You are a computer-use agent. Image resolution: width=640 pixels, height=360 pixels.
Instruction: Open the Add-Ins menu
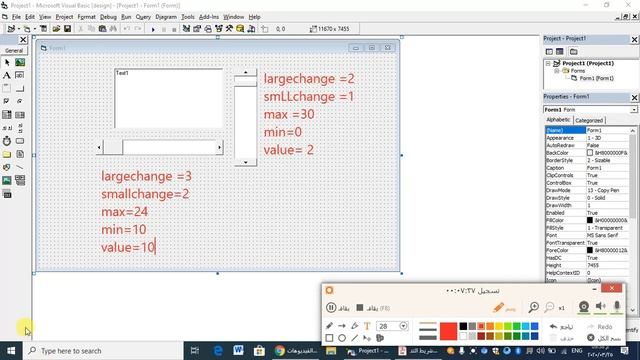point(209,17)
